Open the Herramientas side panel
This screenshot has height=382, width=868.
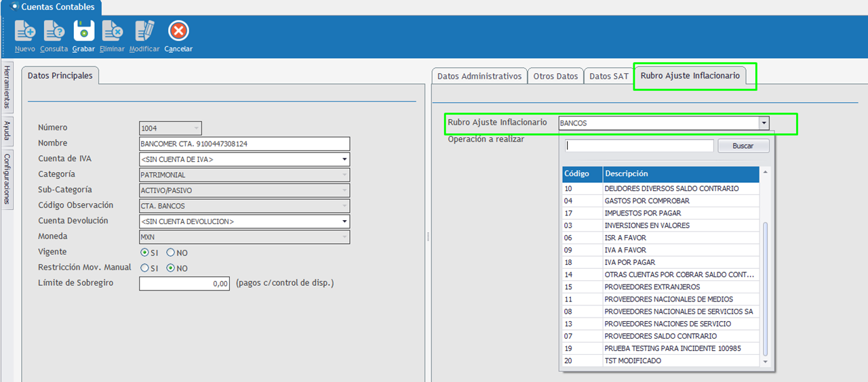click(7, 87)
